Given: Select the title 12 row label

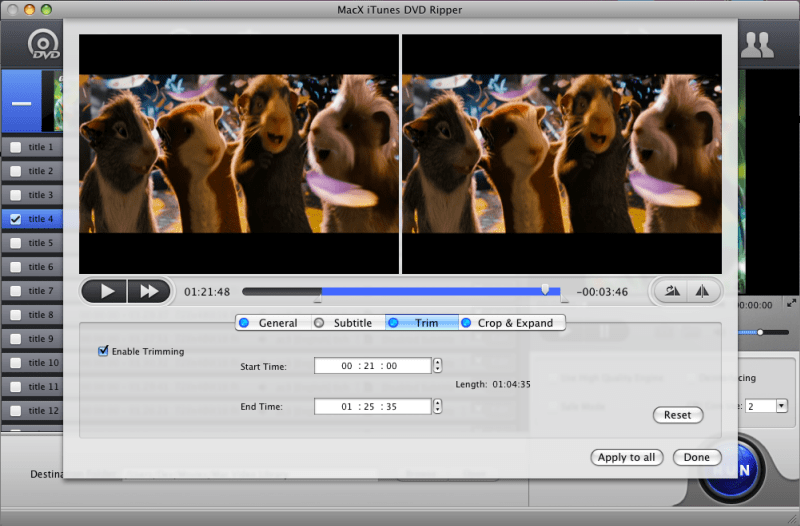Looking at the screenshot, I should [43, 411].
